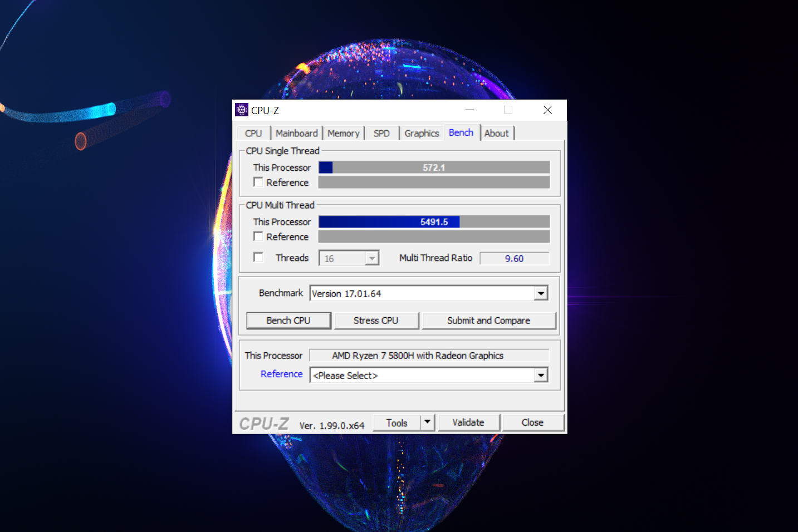Click the blue Reference label link
This screenshot has height=532, width=798.
coord(282,374)
